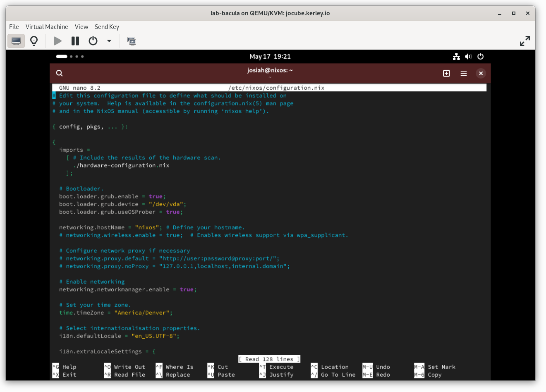
Task: Click the ^X Exit shortcut
Action: tap(65, 375)
